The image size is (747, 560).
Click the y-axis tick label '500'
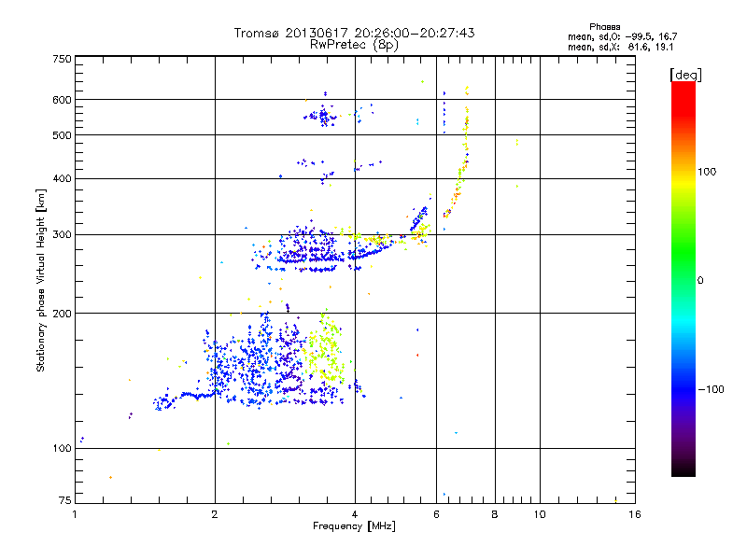click(62, 135)
